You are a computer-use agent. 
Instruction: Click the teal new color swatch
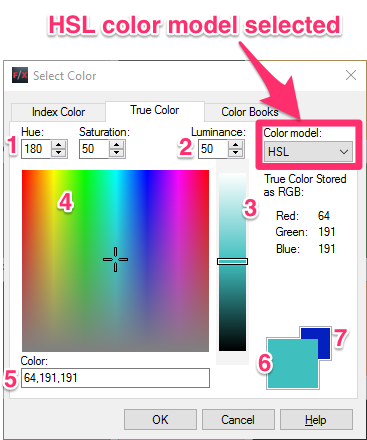click(293, 364)
